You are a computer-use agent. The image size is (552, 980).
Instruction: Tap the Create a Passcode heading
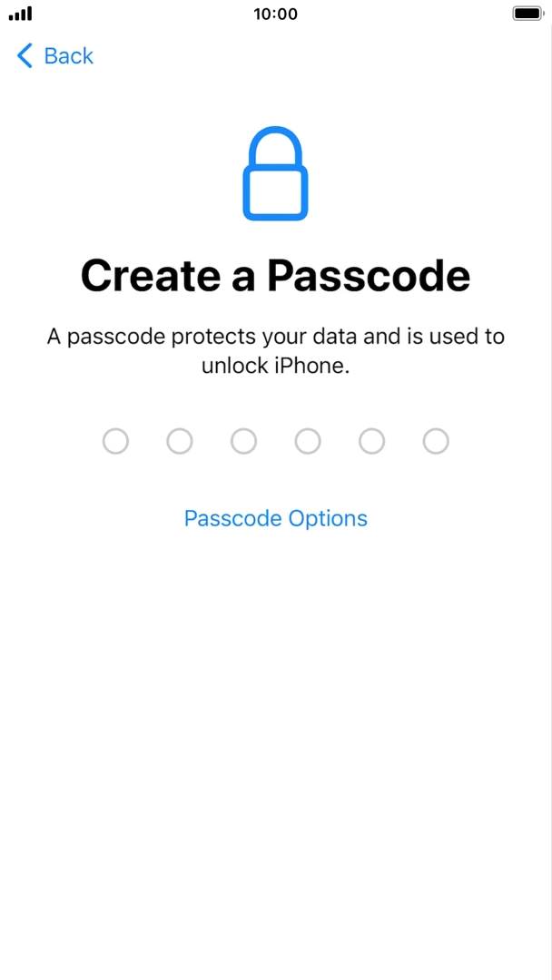pyautogui.click(x=275, y=275)
